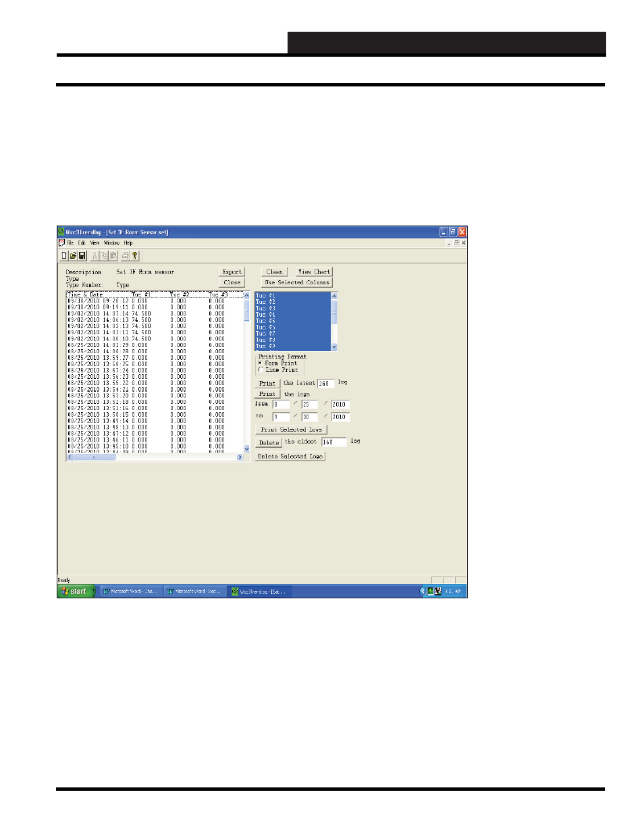Open the Window menu
Screen dimensions: 644x834
click(112, 243)
